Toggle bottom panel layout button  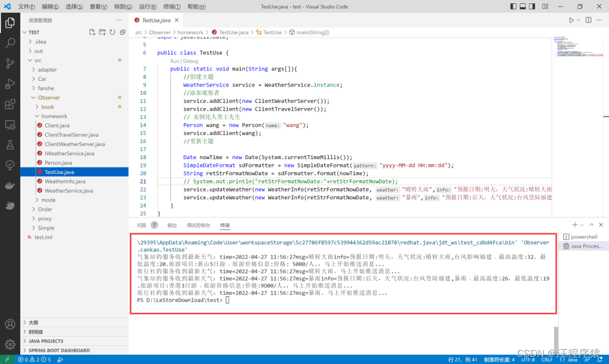pyautogui.click(x=523, y=7)
